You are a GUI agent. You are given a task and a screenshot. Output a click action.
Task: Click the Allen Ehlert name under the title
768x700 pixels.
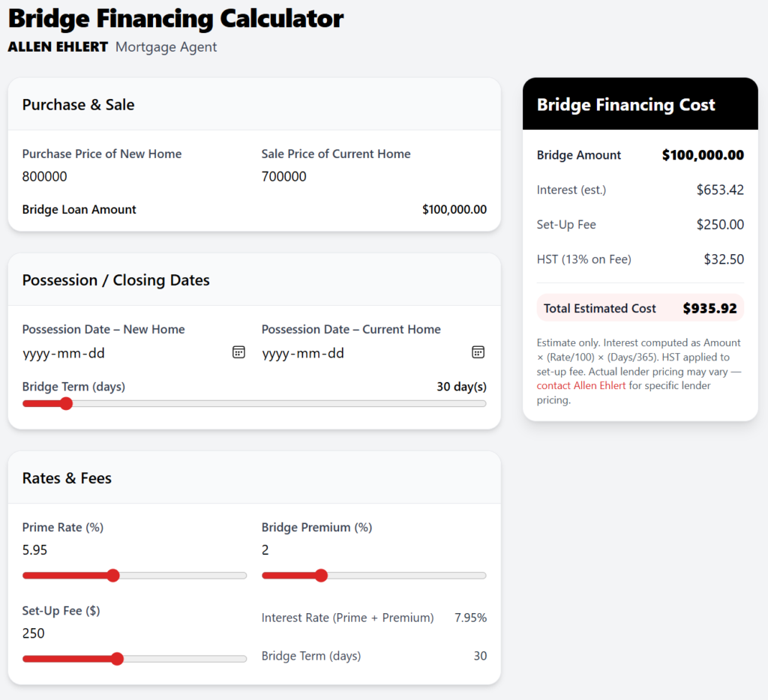[x=57, y=47]
